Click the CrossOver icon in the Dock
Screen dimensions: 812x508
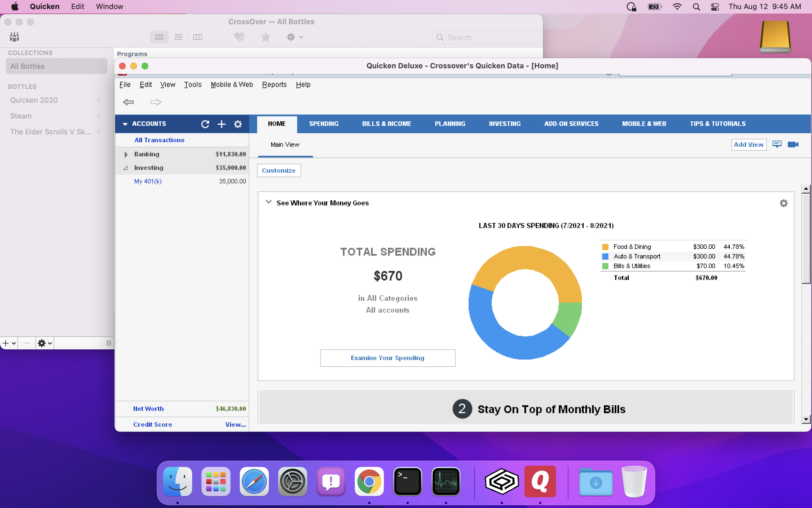click(x=502, y=481)
